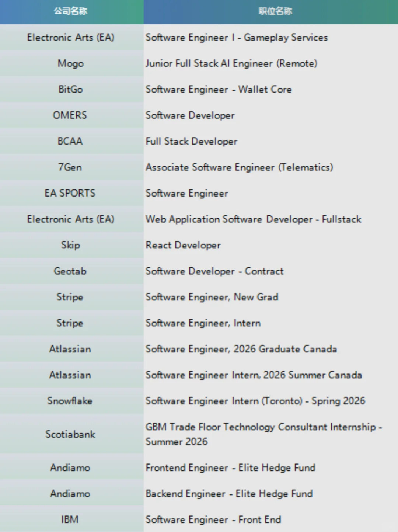Image resolution: width=398 pixels, height=532 pixels.
Task: Select the OMERS company cell
Action: (70, 115)
